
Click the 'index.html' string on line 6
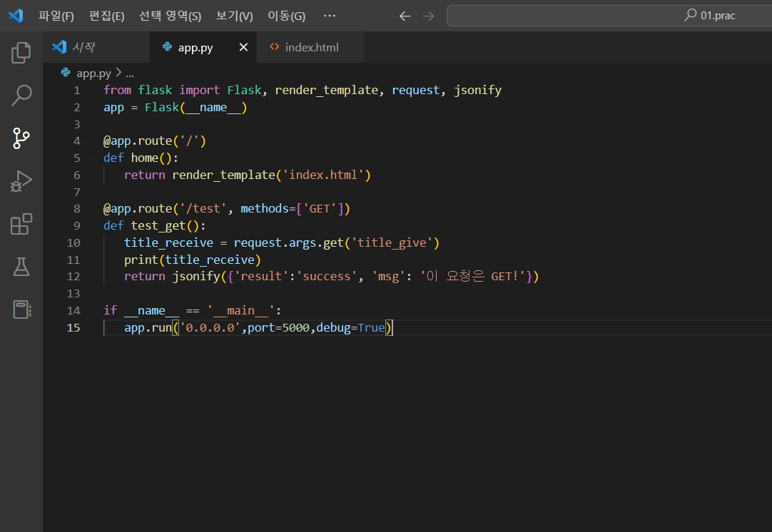323,175
